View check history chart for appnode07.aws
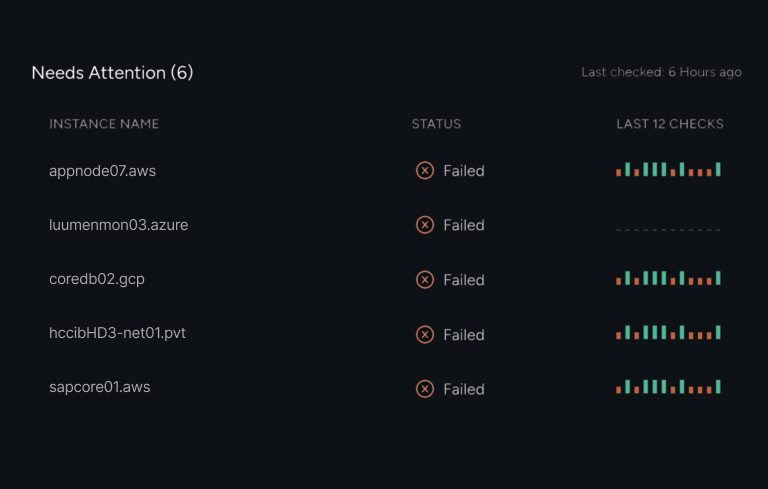The height and width of the screenshot is (489, 768). pos(668,170)
